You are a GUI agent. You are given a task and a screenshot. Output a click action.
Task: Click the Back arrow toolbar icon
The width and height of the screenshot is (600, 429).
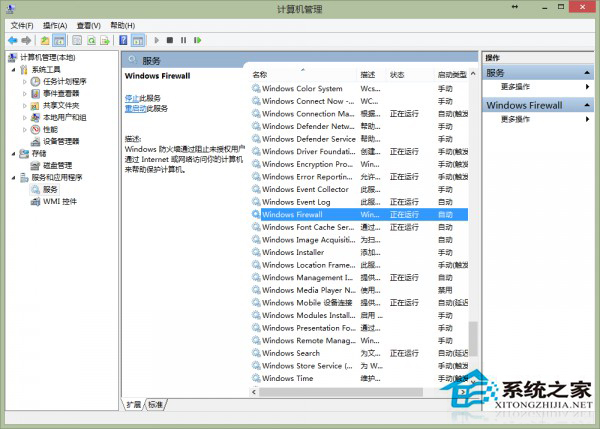pos(13,40)
